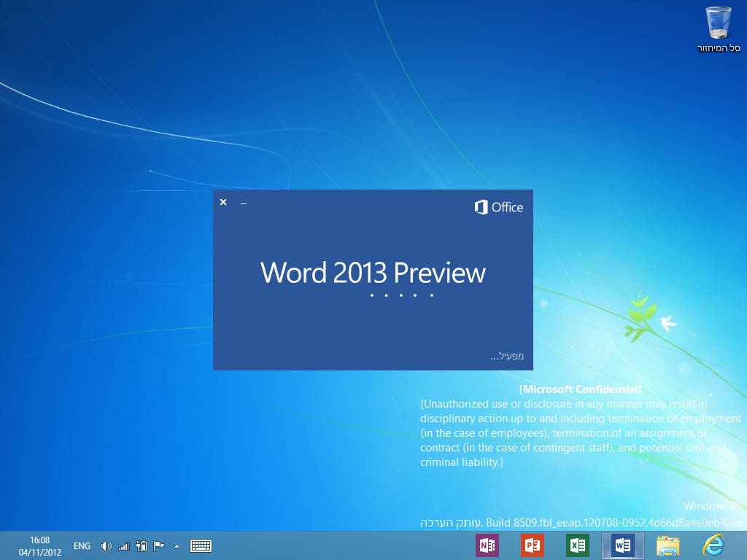Click the volume speaker tray icon
Screen dimensions: 747x560
pyautogui.click(x=107, y=545)
